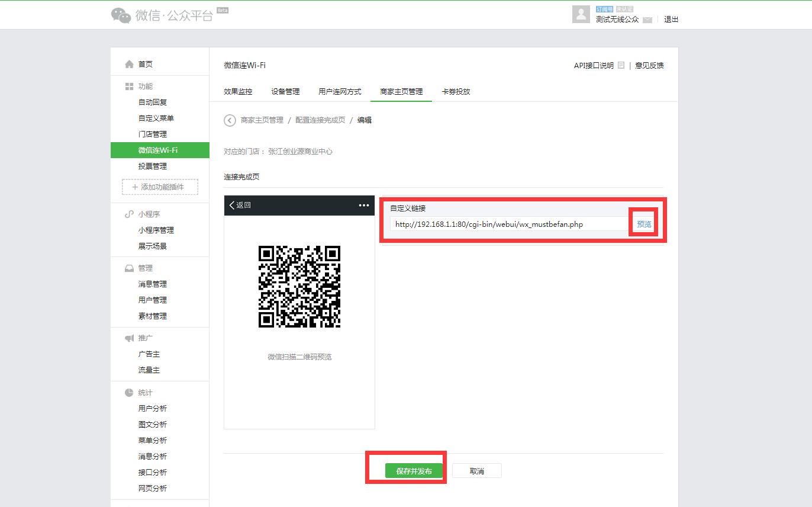Image resolution: width=812 pixels, height=507 pixels.
Task: Click the 添加功能插件 button
Action: 160,187
